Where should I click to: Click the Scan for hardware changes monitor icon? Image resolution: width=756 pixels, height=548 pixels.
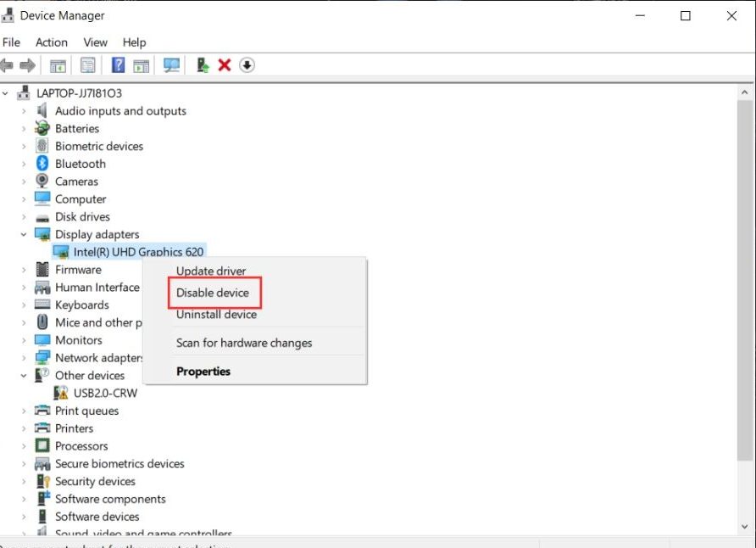tap(171, 65)
